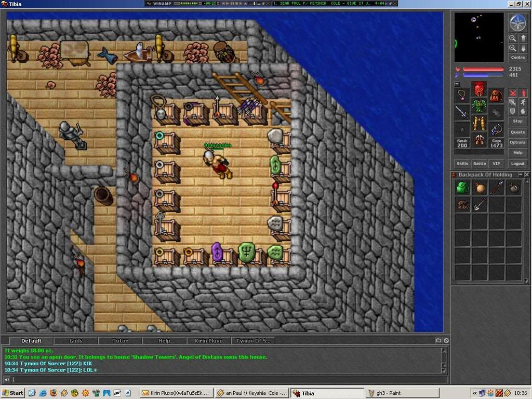Click the Firefox quick launch icon
532x399 pixels.
(x=54, y=393)
